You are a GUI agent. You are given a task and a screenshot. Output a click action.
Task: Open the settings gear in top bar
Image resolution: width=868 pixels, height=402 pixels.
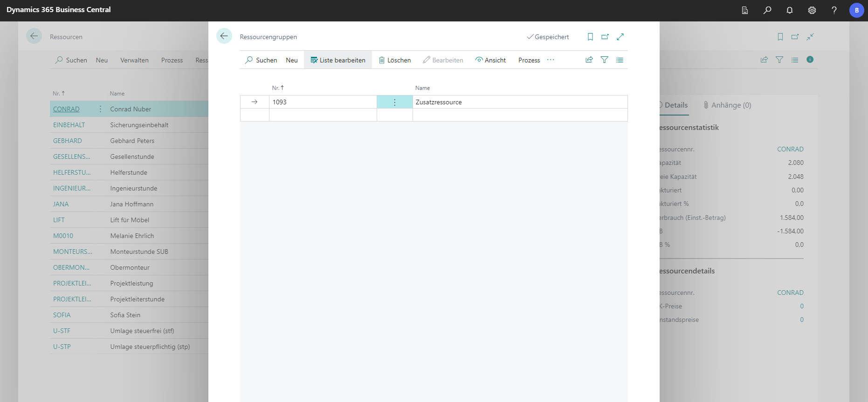click(x=812, y=10)
